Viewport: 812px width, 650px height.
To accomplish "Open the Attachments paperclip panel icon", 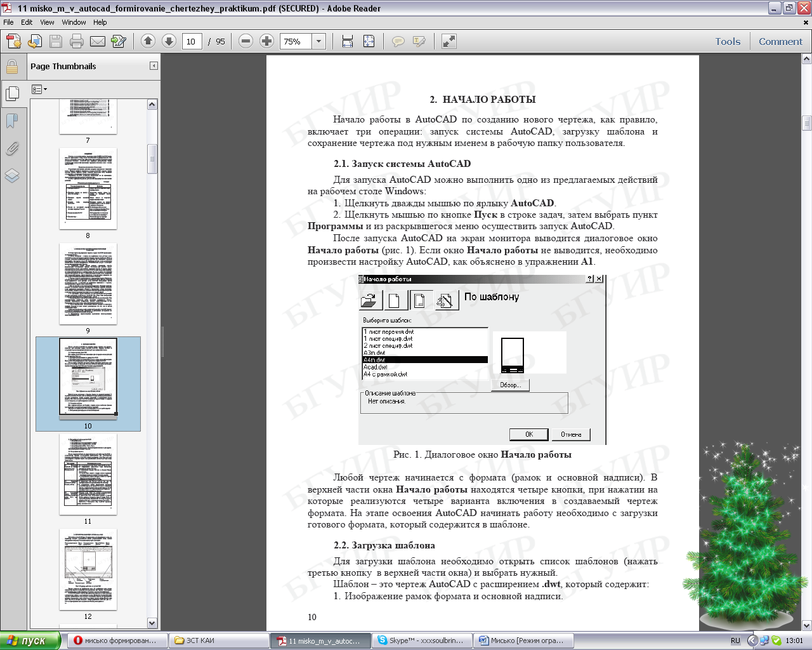I will pyautogui.click(x=12, y=149).
